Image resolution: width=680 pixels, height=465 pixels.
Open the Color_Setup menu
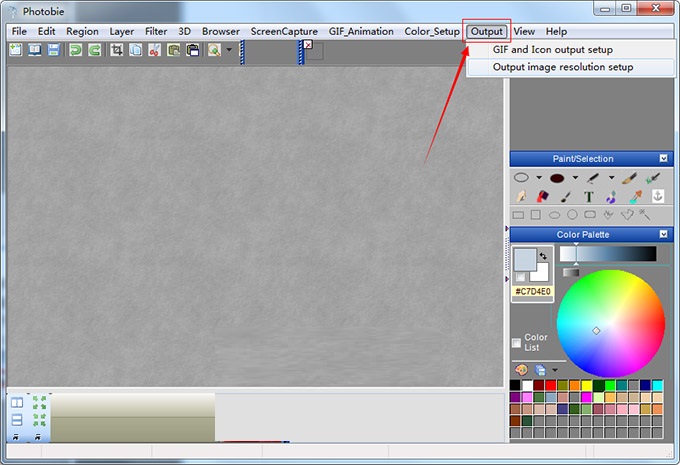(432, 31)
